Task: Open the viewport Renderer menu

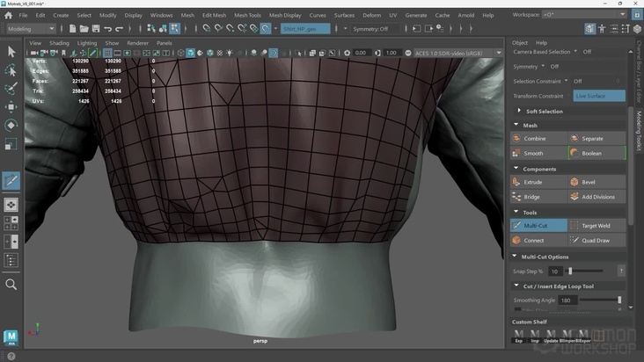Action: [137, 43]
